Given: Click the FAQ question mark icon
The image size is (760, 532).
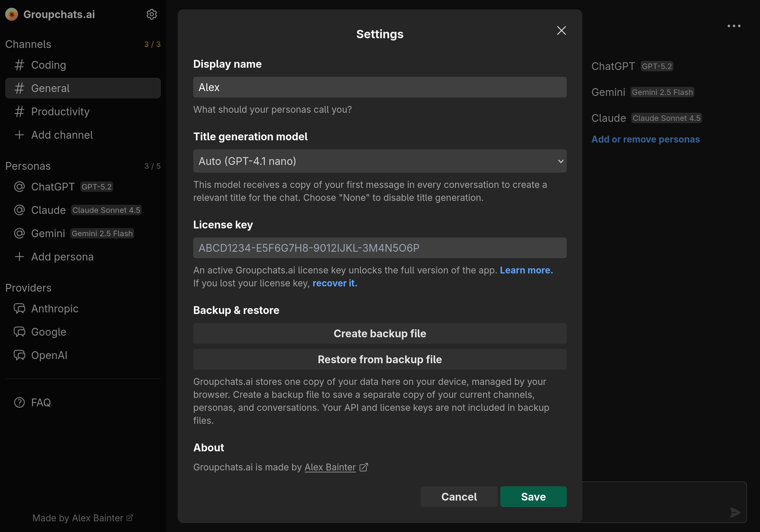Looking at the screenshot, I should 19,402.
